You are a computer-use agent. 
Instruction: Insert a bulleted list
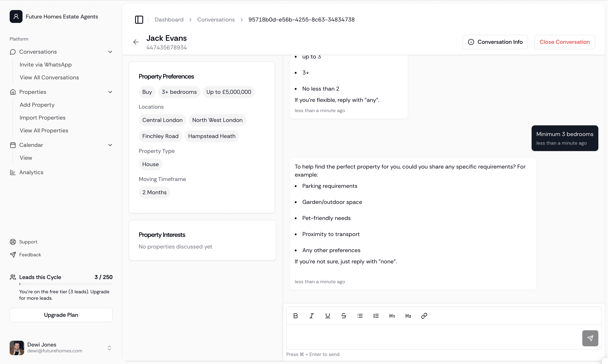(x=360, y=316)
